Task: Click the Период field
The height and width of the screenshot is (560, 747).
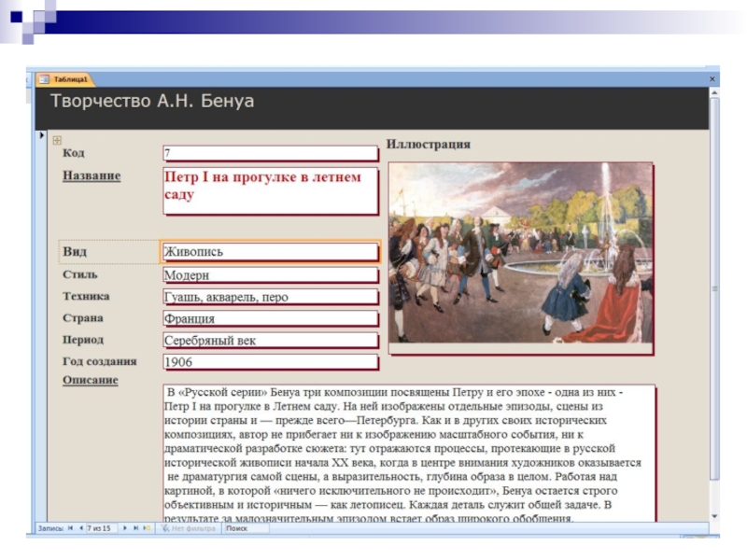Action: click(x=270, y=341)
